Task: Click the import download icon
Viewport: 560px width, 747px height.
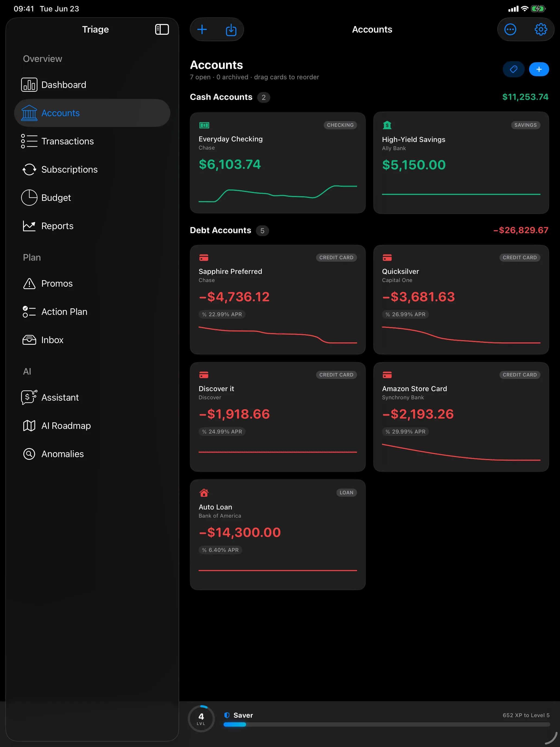Action: (231, 30)
